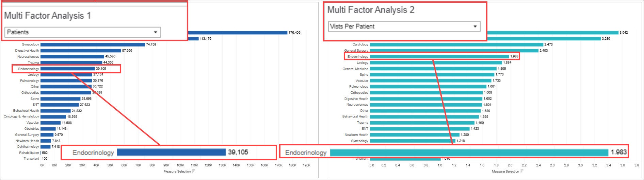Select the Neurosciences bar showing 45,580

72,57
